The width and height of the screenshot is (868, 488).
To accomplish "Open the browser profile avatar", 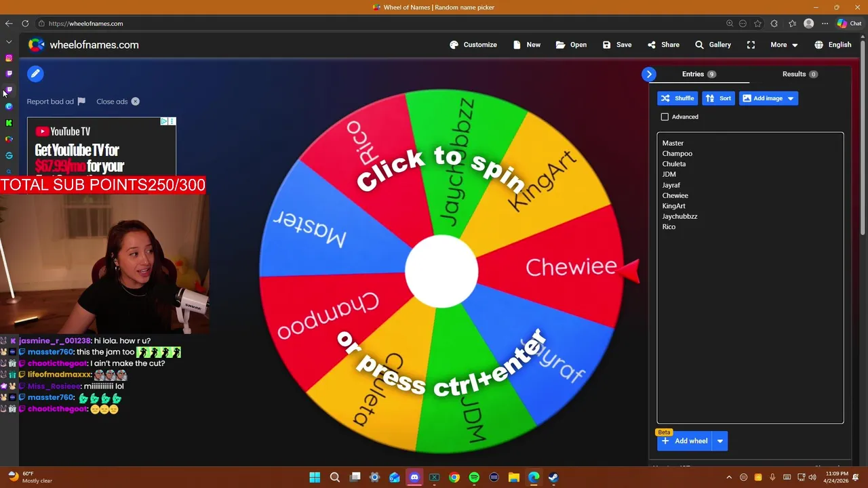I will coord(808,24).
